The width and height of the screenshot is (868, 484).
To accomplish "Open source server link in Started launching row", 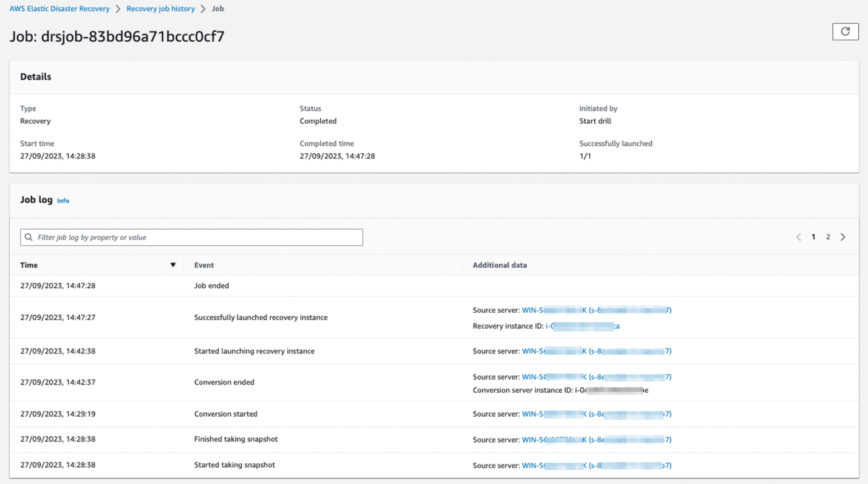I will (x=596, y=351).
